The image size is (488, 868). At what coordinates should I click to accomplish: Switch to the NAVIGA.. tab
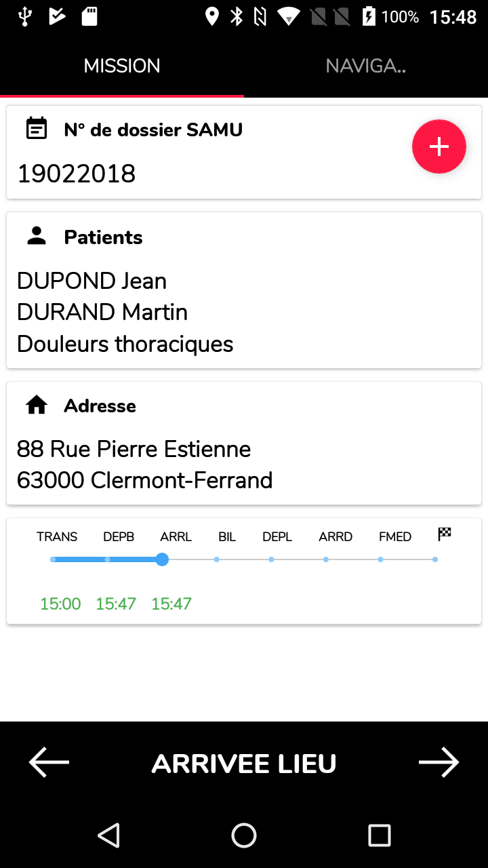pyautogui.click(x=366, y=66)
